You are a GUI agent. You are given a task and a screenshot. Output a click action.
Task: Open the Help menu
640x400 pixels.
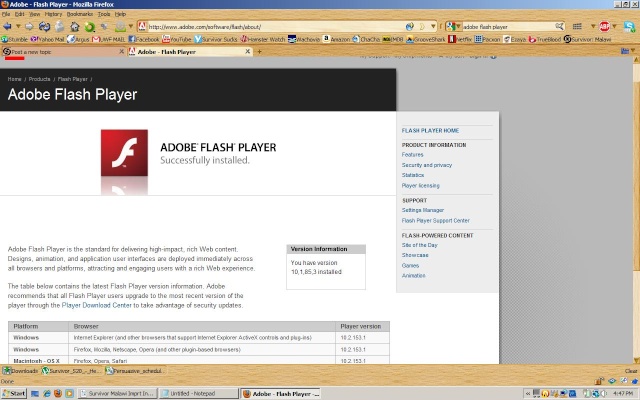[x=120, y=14]
